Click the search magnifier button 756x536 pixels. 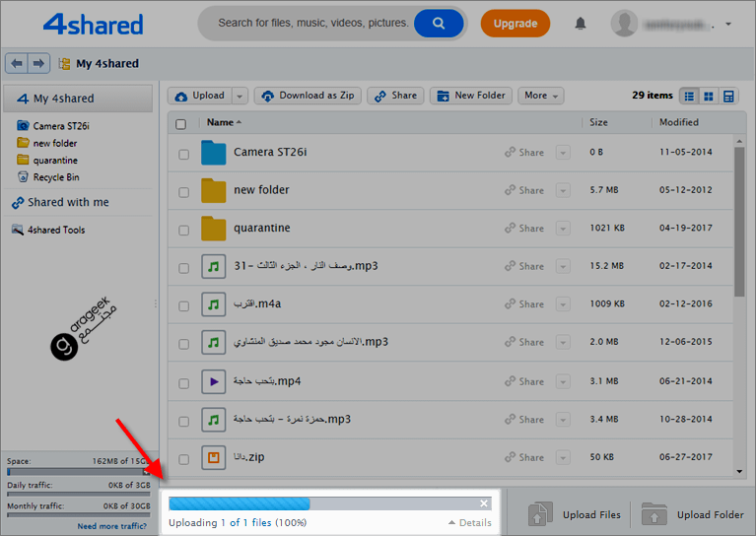(439, 23)
